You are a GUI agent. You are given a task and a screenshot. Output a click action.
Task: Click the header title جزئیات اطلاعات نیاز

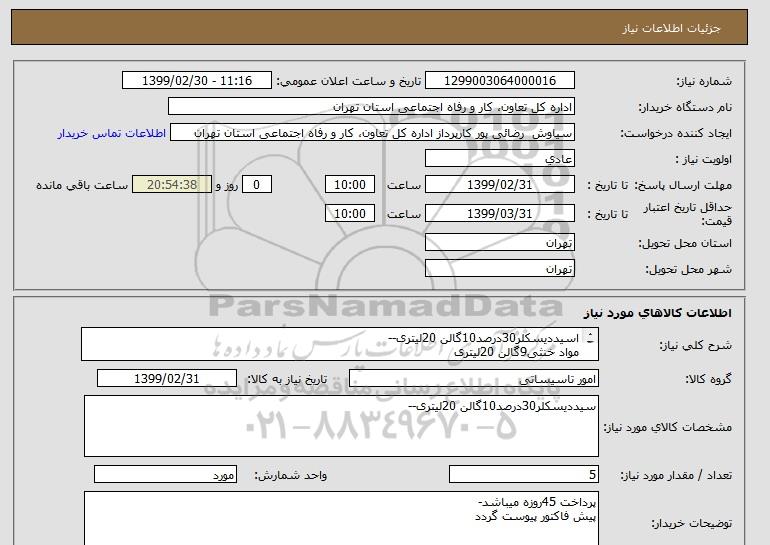[671, 28]
